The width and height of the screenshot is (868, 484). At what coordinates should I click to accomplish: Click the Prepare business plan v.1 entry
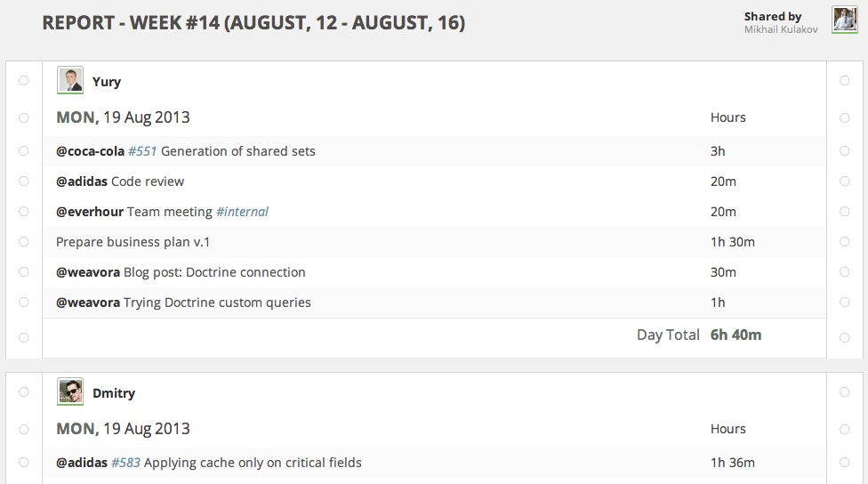[133, 242]
